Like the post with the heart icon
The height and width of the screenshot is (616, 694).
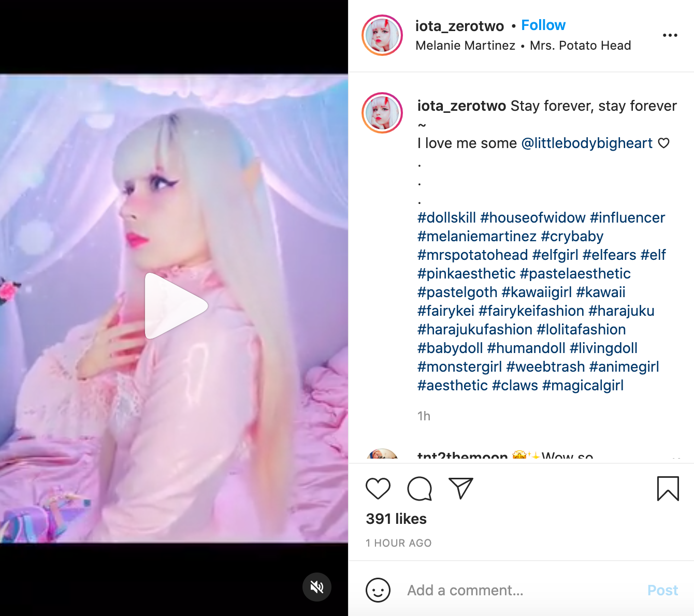(x=378, y=489)
